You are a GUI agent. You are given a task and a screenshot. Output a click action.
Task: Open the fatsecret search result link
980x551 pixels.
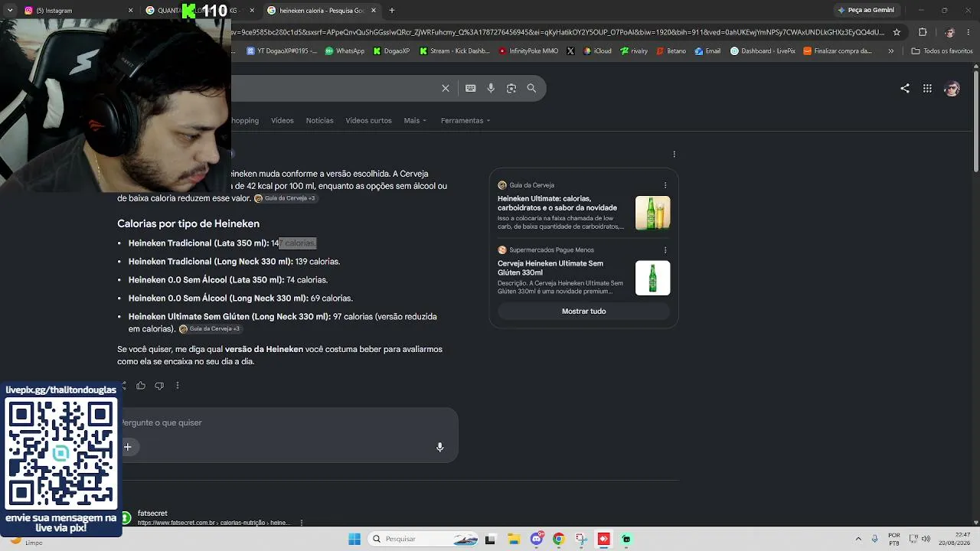[214, 518]
